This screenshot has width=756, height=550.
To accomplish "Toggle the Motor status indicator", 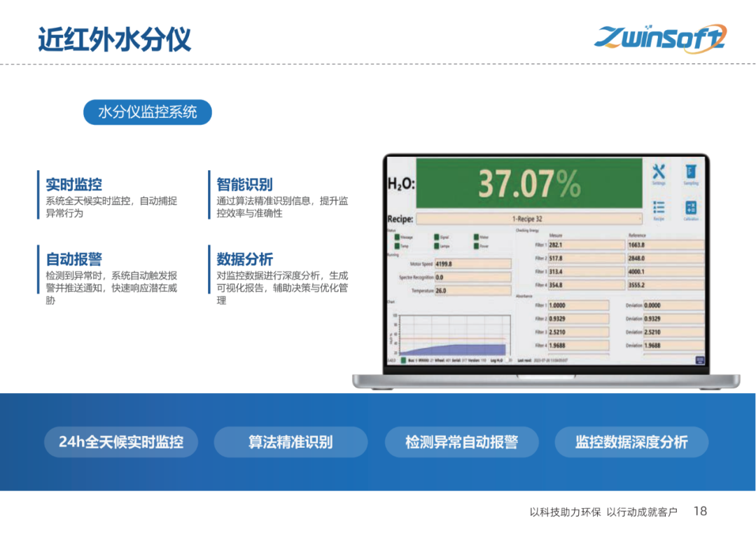I will click(x=475, y=237).
